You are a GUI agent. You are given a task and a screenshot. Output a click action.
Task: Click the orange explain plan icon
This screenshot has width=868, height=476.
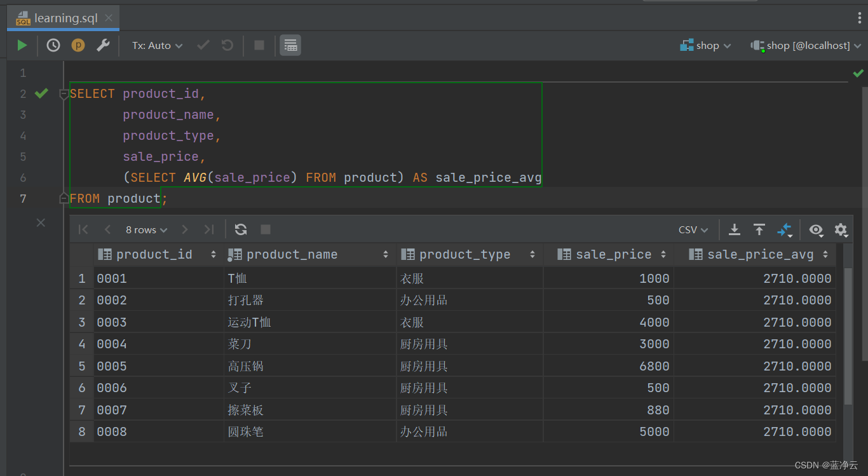78,45
